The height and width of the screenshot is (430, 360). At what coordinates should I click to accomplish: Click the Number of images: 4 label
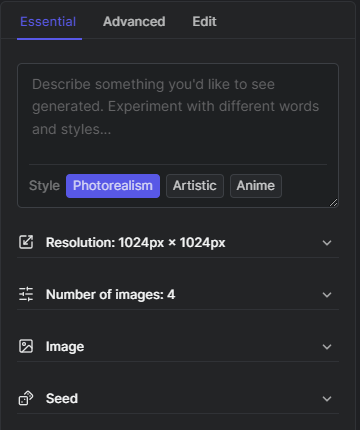(x=110, y=295)
